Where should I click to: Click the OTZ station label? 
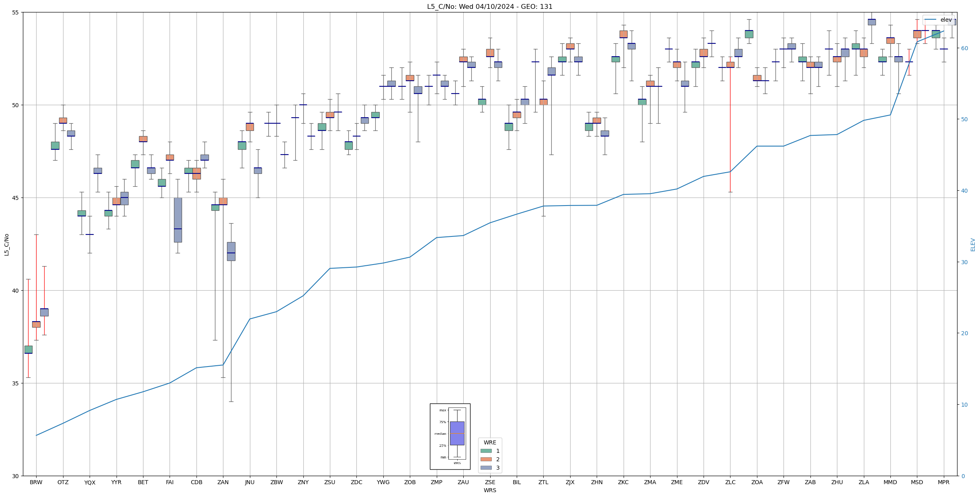point(63,483)
